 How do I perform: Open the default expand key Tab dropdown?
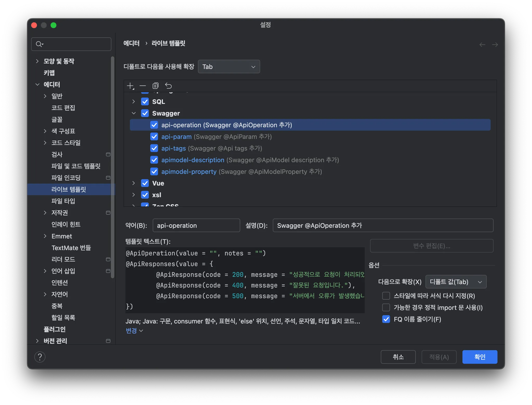[229, 67]
